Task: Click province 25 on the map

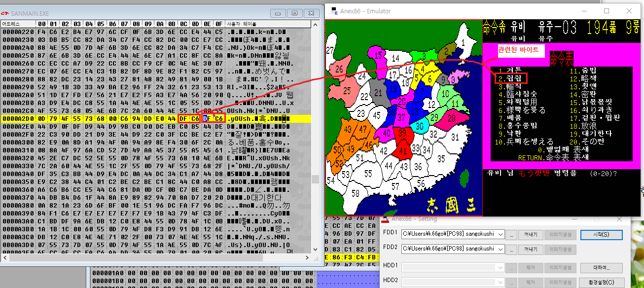Action: point(348,90)
